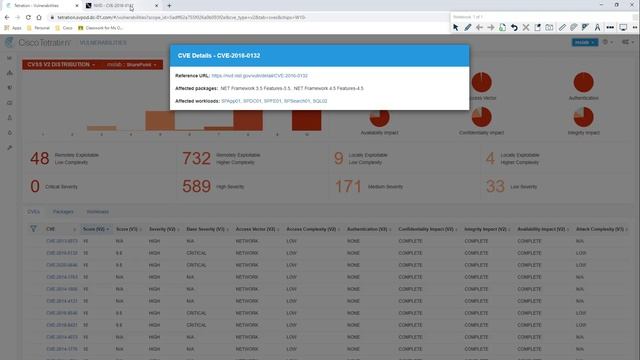This screenshot has width=640, height=360.
Task: Click the Authentication pie chart
Action: tap(583, 82)
